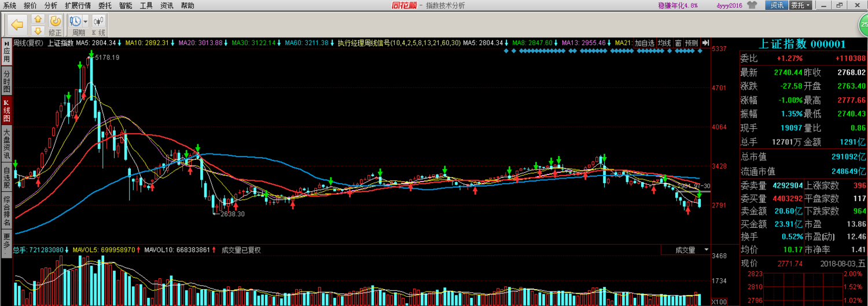Click the 昨收 2768.02 value
Viewport: 868px width, 306px height.
click(x=852, y=72)
